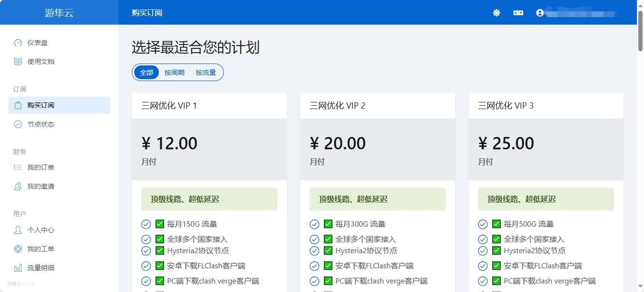Click the bar chart icon beside 流量明细
644x292 pixels.
point(18,268)
